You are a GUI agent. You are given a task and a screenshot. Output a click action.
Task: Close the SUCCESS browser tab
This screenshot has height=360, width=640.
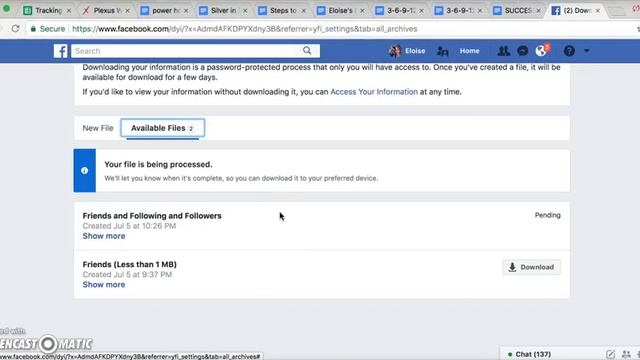click(x=538, y=11)
